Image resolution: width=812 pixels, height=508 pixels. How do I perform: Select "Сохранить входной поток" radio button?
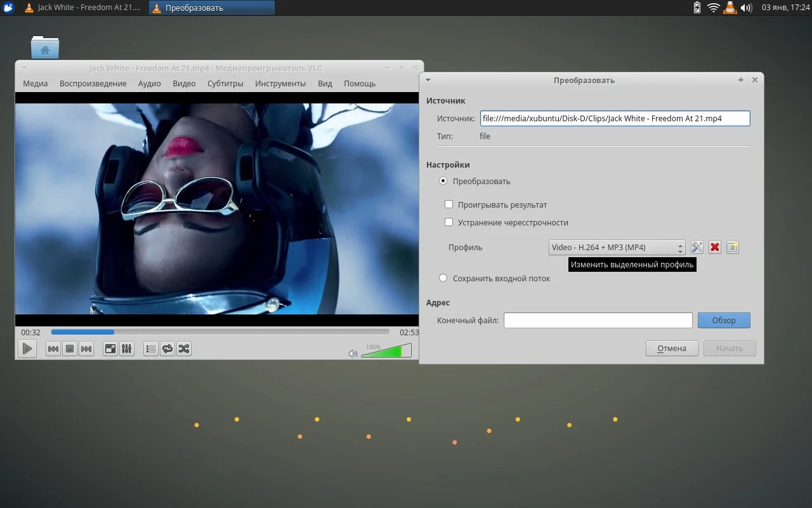(443, 278)
